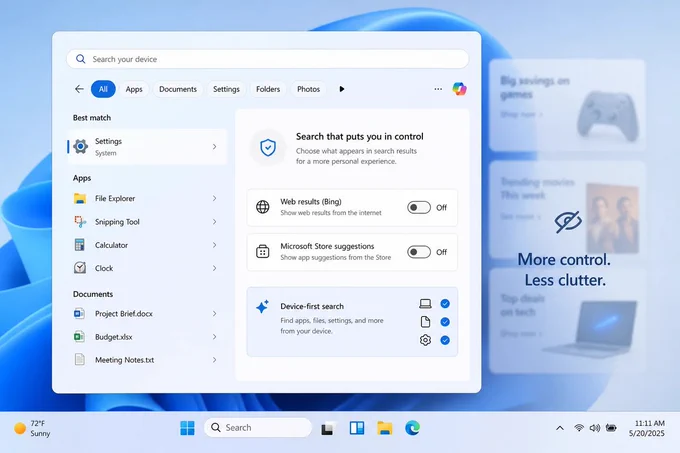
Task: Open Copilot from the search panel
Action: [459, 89]
